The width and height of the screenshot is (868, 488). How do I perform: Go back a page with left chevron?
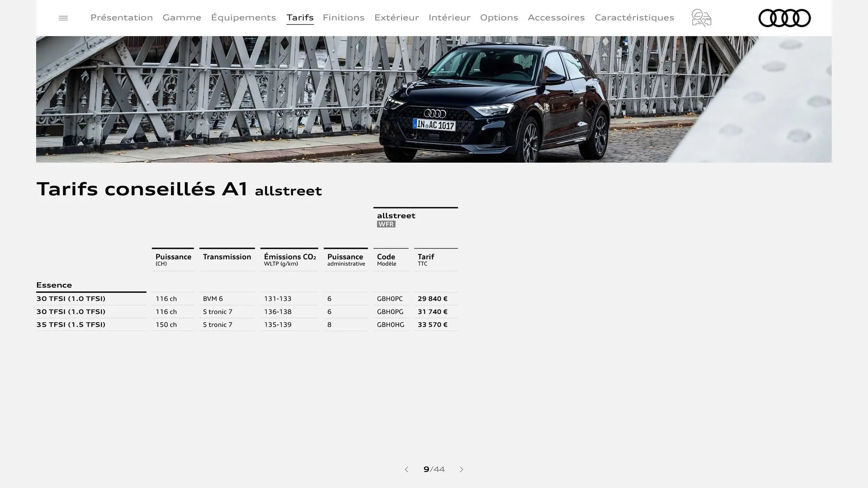pos(406,469)
